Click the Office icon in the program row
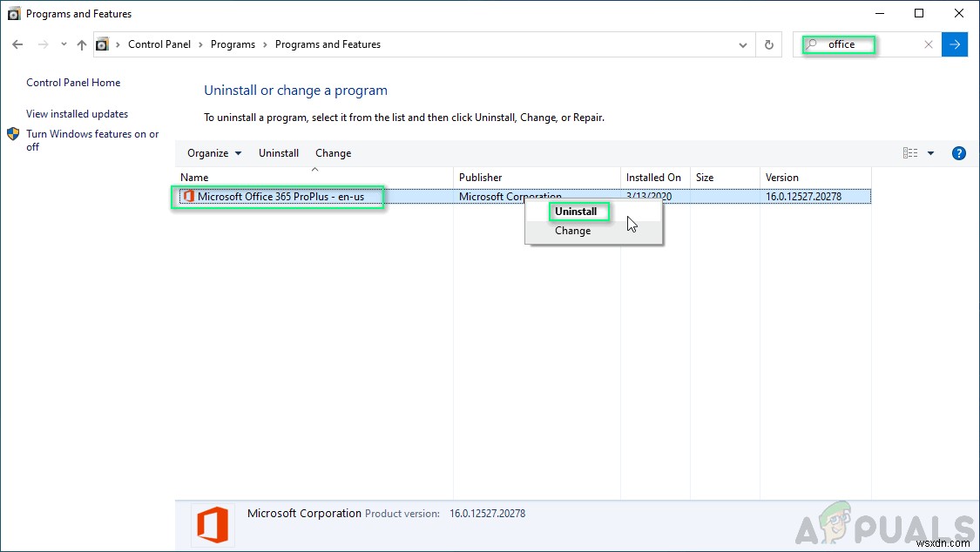Screen dimensions: 980x552 188,196
